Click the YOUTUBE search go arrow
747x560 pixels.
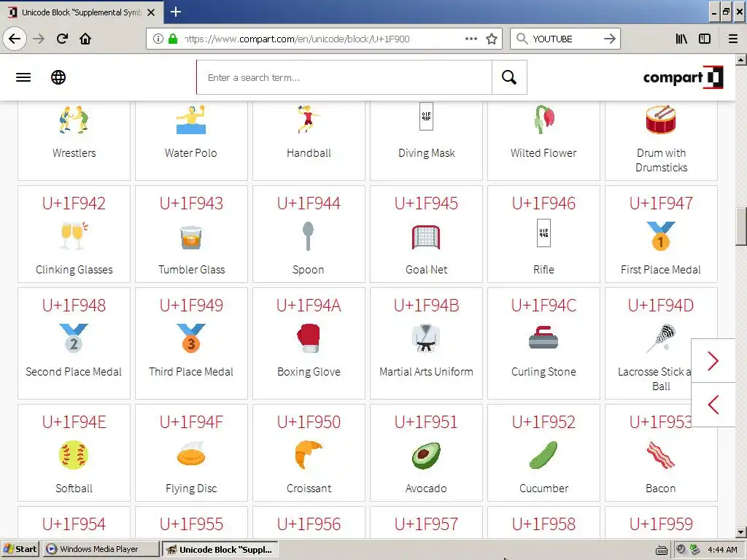(x=610, y=39)
